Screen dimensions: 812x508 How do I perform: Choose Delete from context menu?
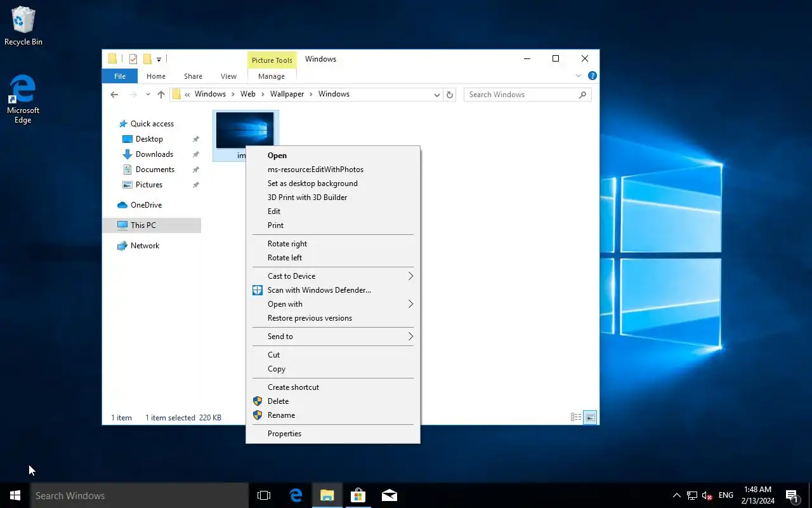pyautogui.click(x=333, y=401)
